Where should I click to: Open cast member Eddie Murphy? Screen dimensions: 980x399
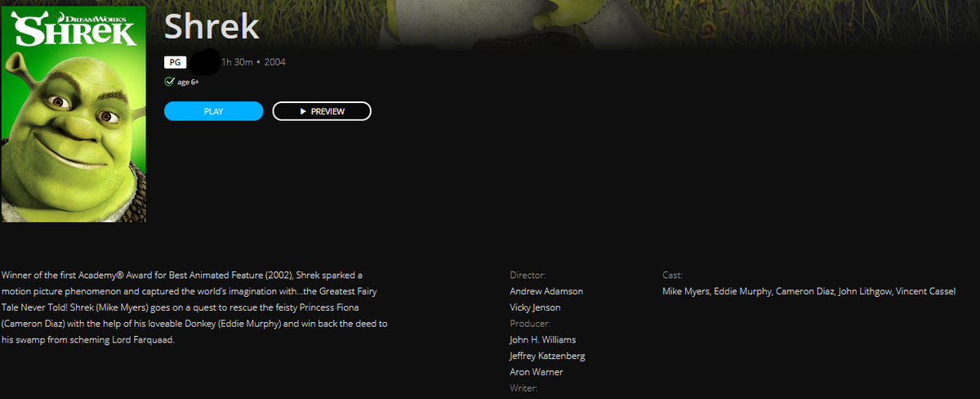pos(742,291)
